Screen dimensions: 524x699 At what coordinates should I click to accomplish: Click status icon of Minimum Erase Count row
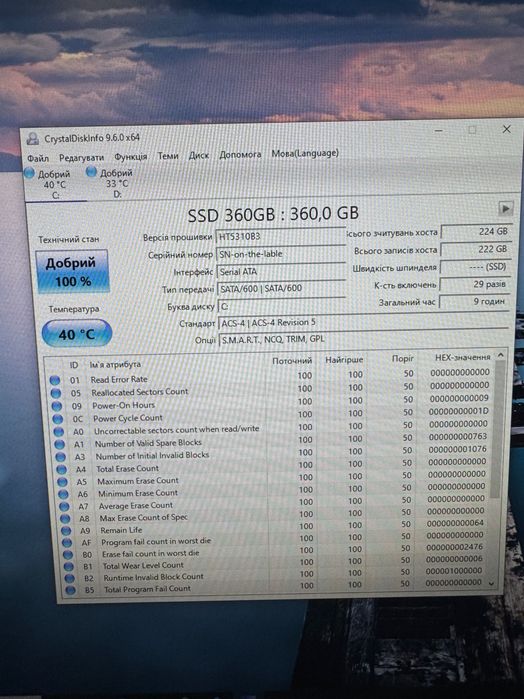coord(63,494)
